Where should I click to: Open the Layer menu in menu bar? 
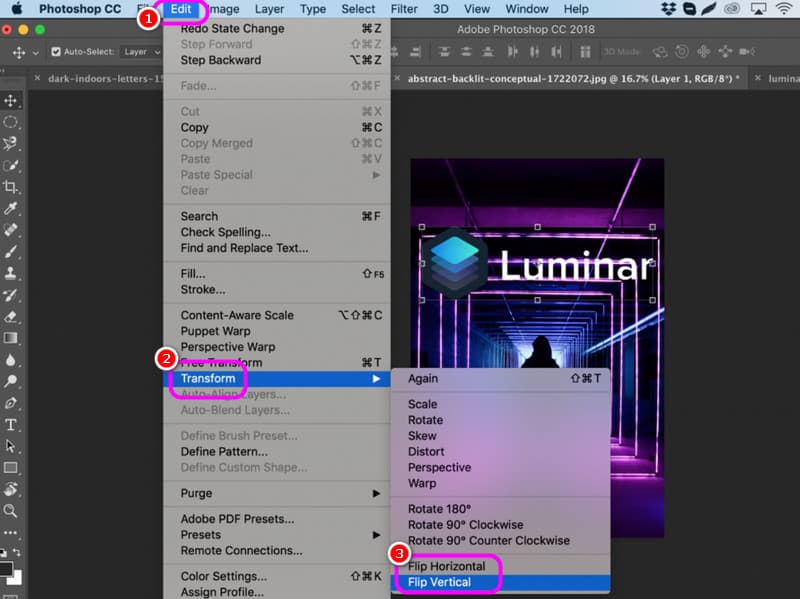(269, 9)
